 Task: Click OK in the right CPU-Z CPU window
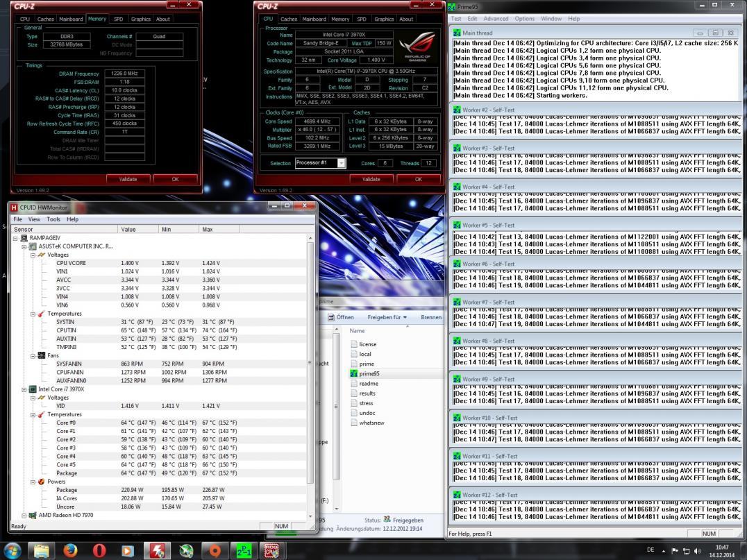419,179
